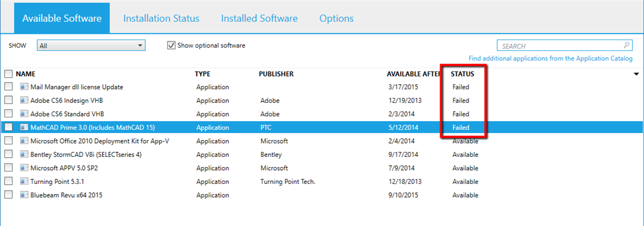The width and height of the screenshot is (644, 226).
Task: Sort list by the PUBLISHER column header
Action: (x=276, y=74)
